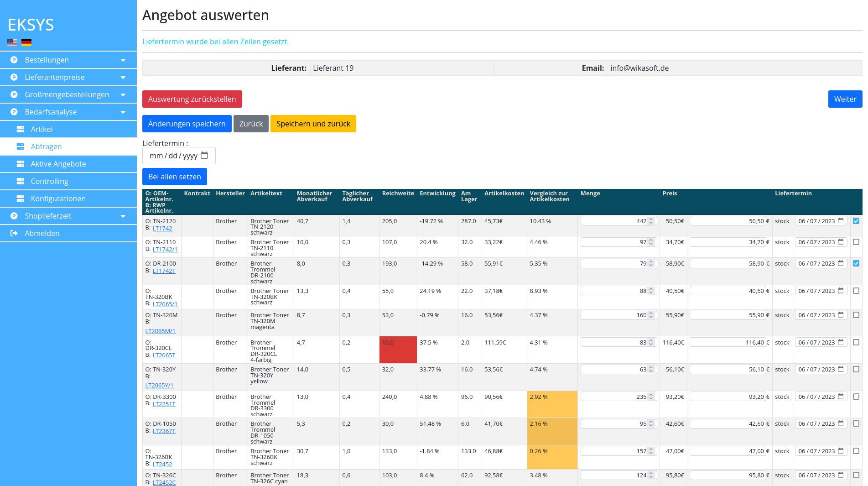
Task: Expand the Shoplieferzeit dropdown arrow
Action: [x=123, y=216]
